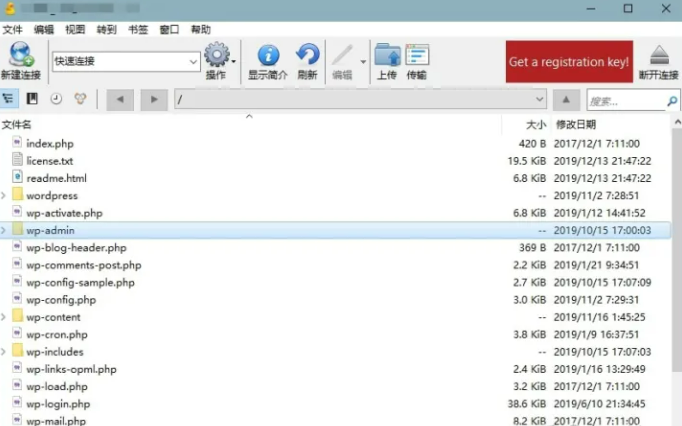Image resolution: width=682 pixels, height=426 pixels.
Task: Expand the wp-content folder
Action: click(3, 317)
